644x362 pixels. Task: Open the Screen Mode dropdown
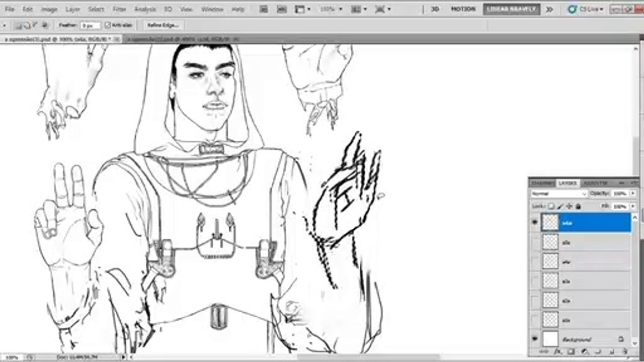[x=383, y=9]
